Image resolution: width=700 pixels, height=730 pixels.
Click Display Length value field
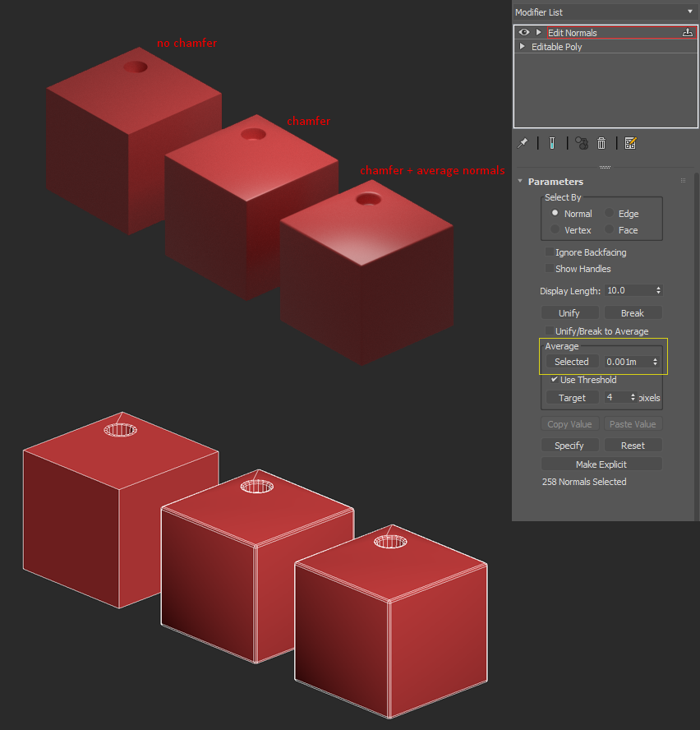629,290
